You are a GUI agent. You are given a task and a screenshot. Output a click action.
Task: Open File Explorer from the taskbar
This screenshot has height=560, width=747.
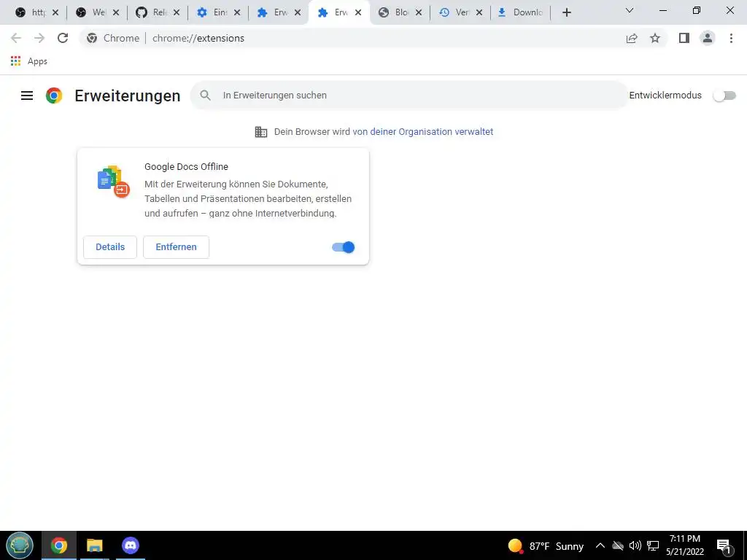point(95,545)
